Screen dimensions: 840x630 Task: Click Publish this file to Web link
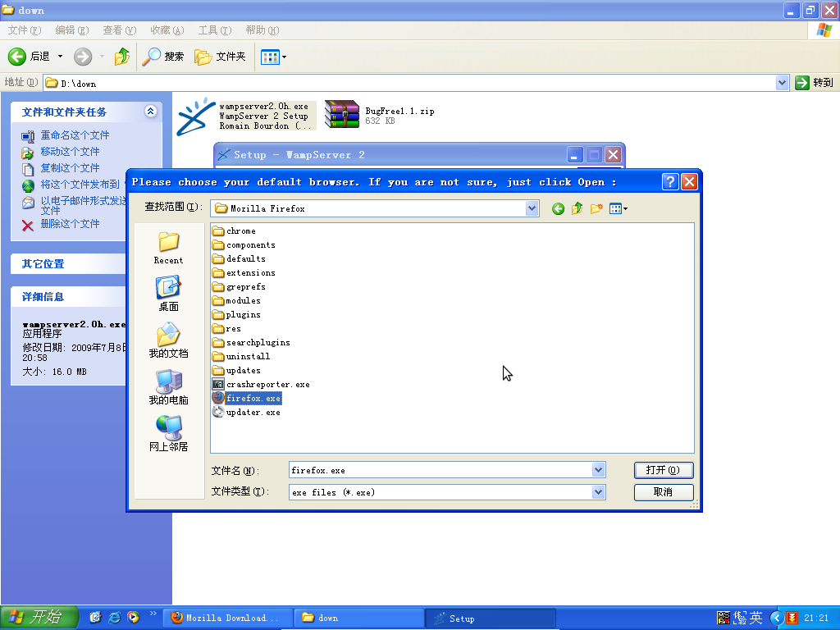(80, 185)
